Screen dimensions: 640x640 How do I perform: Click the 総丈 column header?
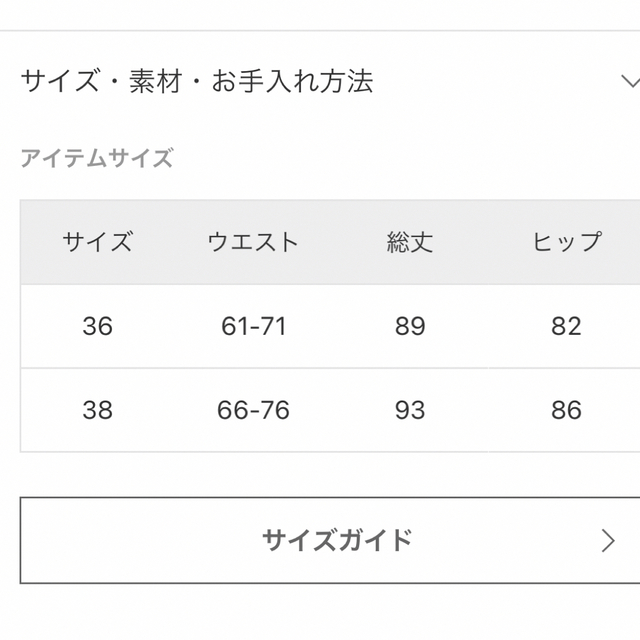tap(410, 242)
